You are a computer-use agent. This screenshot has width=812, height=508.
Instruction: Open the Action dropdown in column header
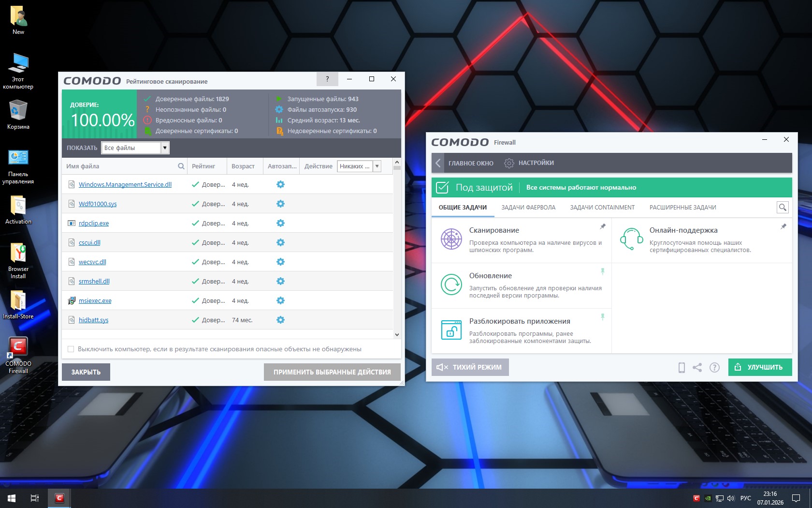[x=377, y=166]
